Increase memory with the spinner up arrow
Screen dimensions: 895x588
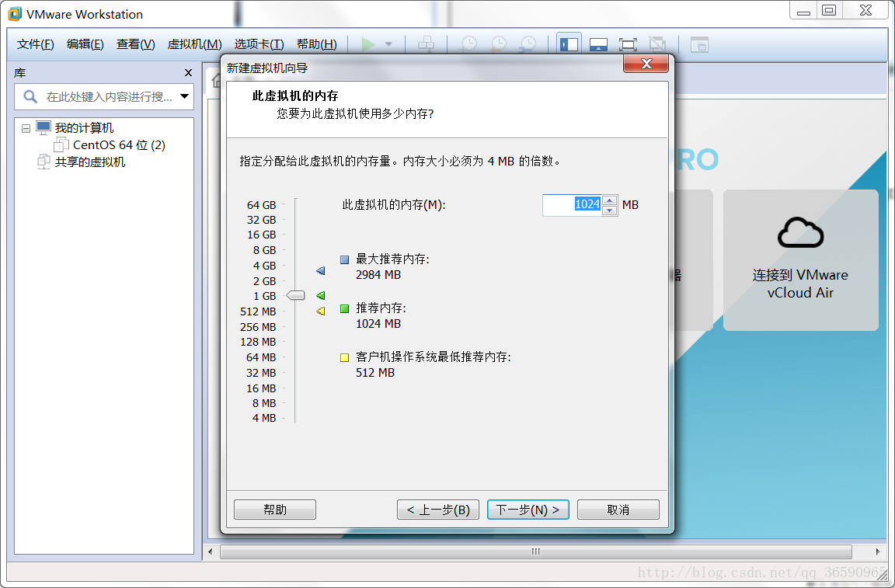[610, 200]
